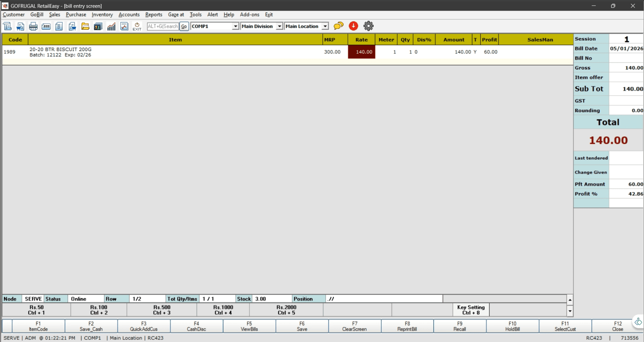Open the Gaze at menu
This screenshot has width=644, height=342.
click(176, 15)
